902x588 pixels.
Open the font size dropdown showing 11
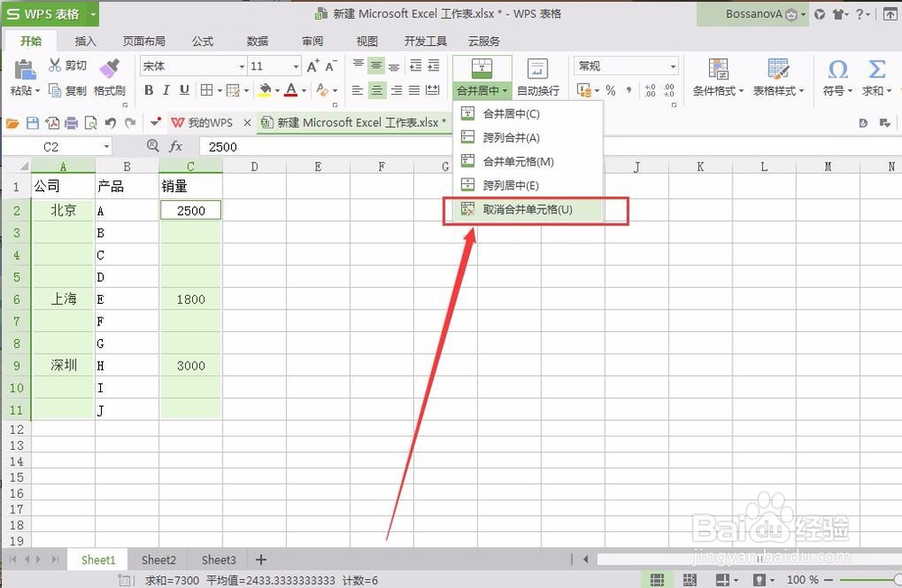tap(272, 66)
